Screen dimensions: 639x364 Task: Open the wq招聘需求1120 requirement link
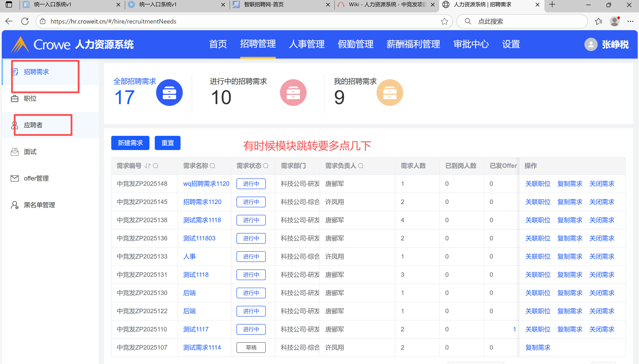coord(206,184)
